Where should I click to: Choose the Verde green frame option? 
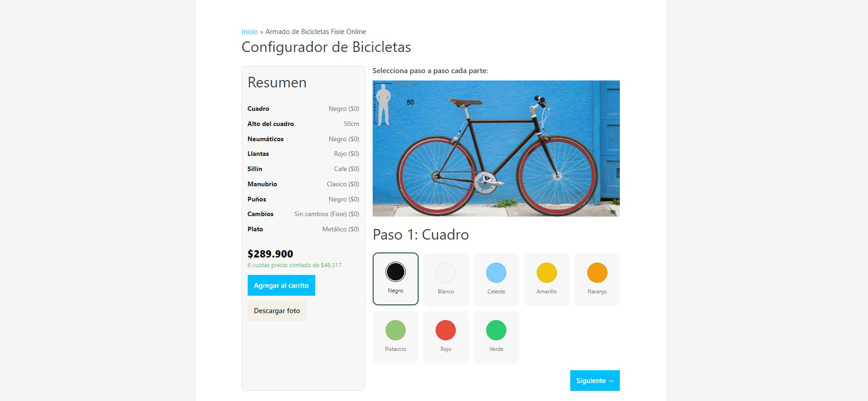[496, 337]
